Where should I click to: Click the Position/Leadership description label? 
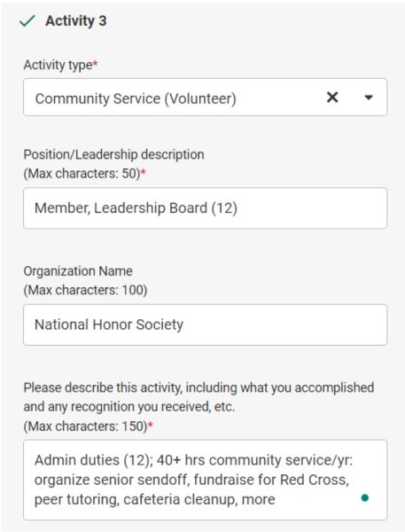(113, 154)
